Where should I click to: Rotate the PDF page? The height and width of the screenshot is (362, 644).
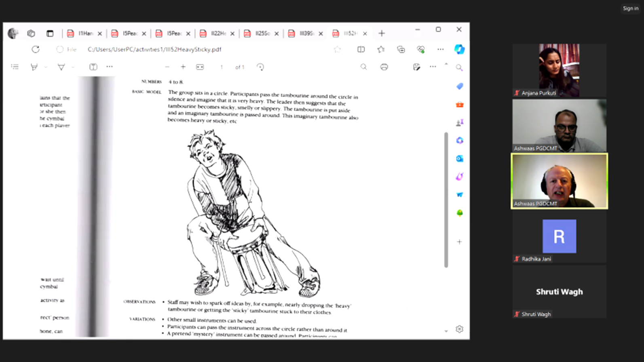pyautogui.click(x=260, y=67)
